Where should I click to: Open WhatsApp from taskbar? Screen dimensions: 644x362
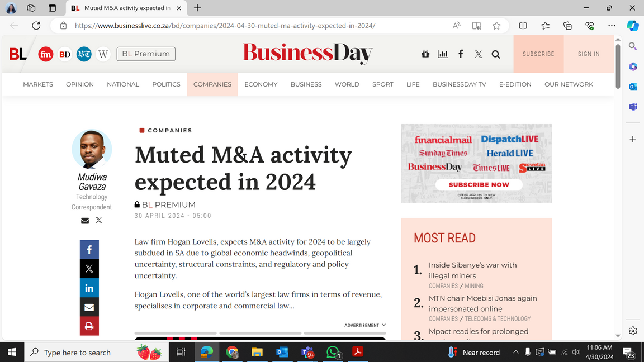[333, 352]
